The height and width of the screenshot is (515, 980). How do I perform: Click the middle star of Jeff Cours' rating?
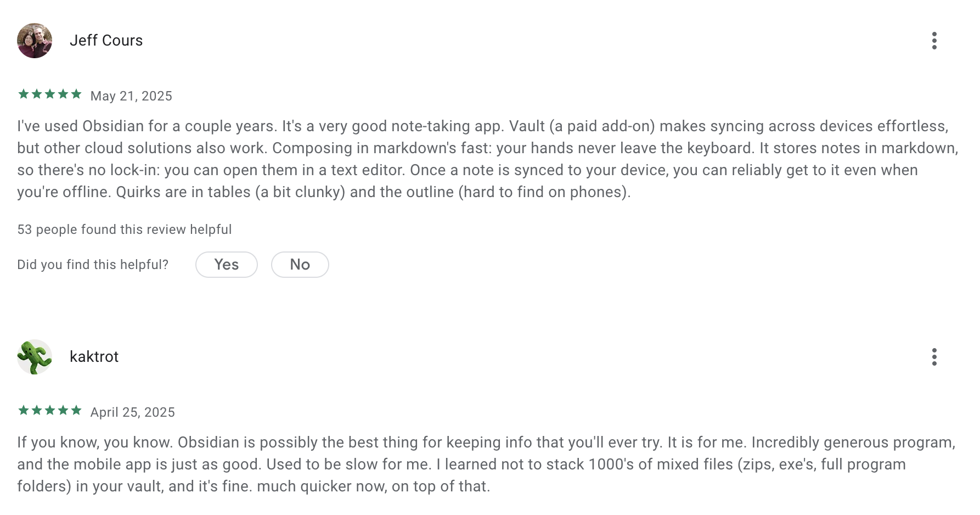[x=49, y=94]
